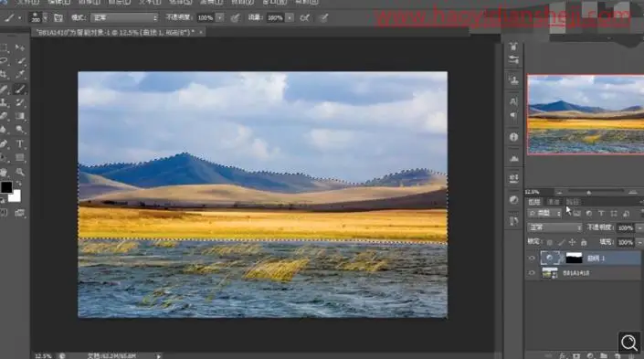644x359 pixels.
Task: Open the brush 模式 blending dropdown
Action: click(123, 17)
